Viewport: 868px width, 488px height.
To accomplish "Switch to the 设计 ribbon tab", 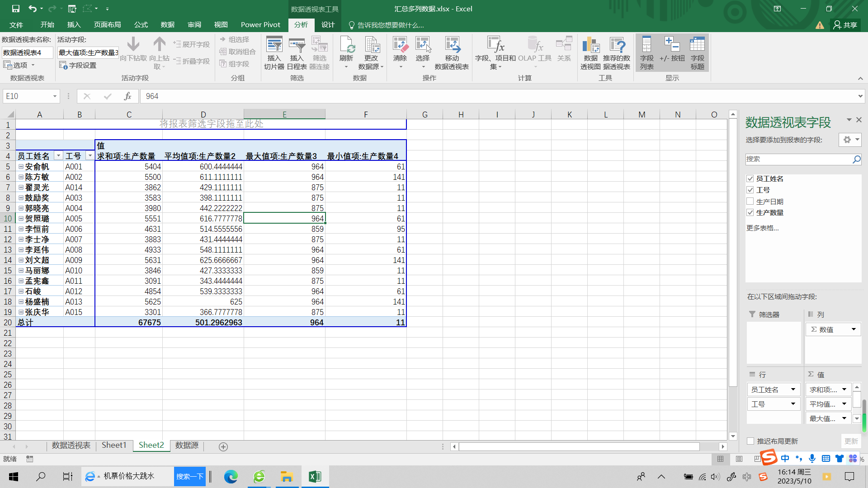I will (x=328, y=25).
